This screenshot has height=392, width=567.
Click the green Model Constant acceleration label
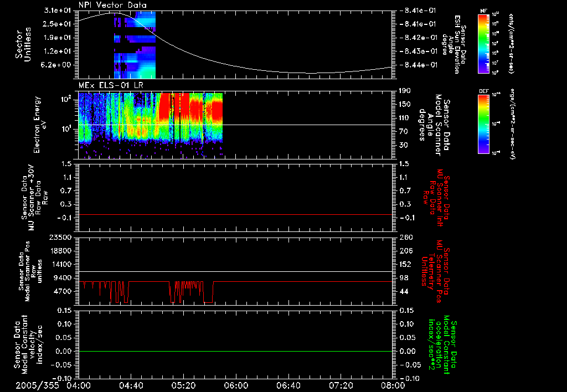(x=442, y=345)
